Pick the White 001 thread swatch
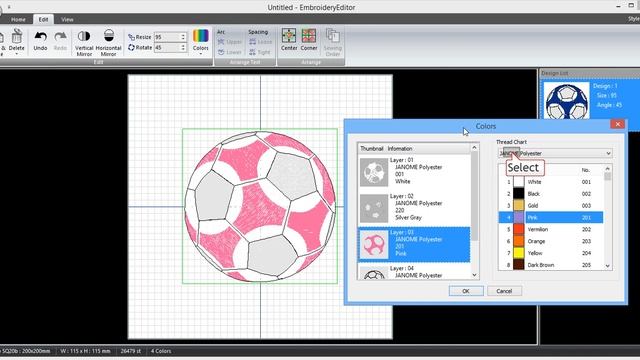This screenshot has width=640, height=360. [x=518, y=182]
